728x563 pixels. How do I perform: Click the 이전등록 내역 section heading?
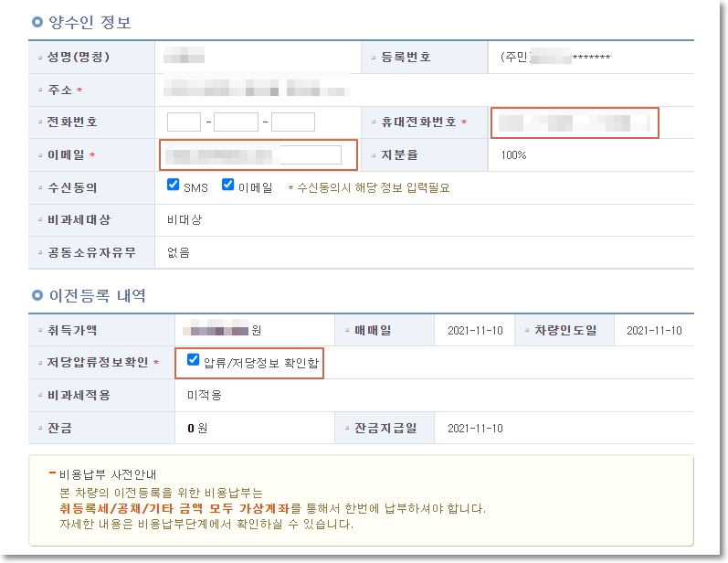click(x=98, y=295)
